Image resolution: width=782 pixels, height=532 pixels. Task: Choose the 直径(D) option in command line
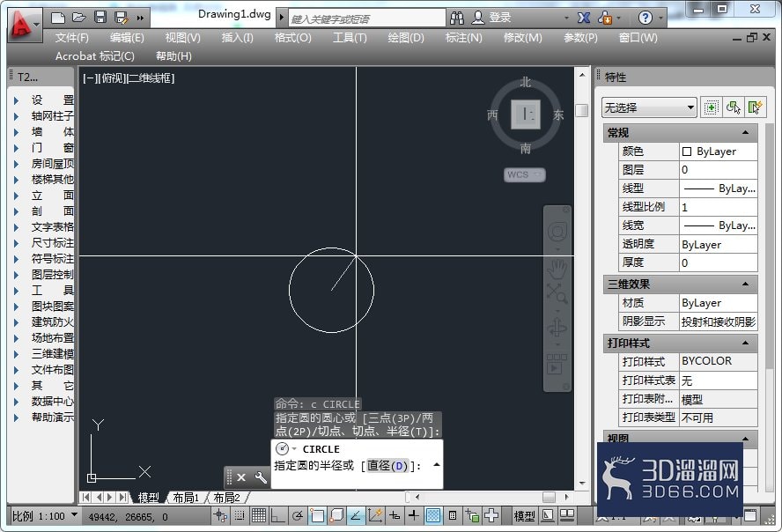pos(387,465)
